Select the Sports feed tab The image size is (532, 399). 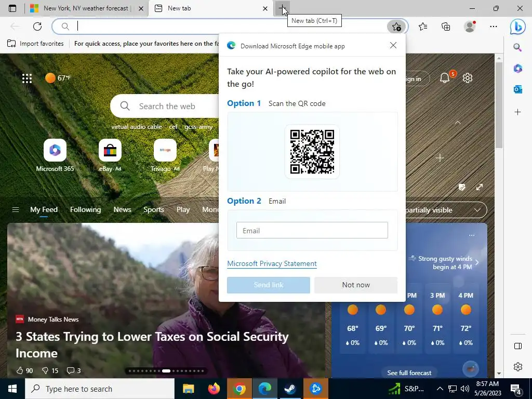click(x=154, y=210)
